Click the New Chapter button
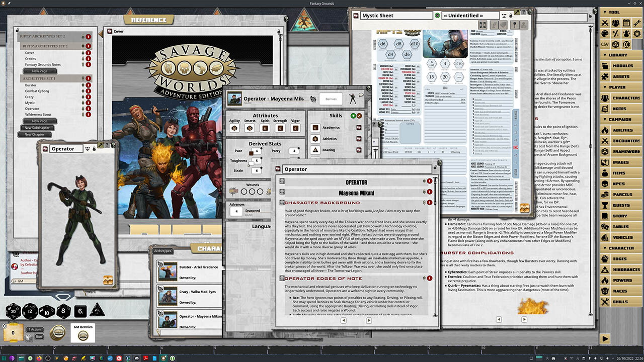This screenshot has width=644, height=362. tap(35, 134)
